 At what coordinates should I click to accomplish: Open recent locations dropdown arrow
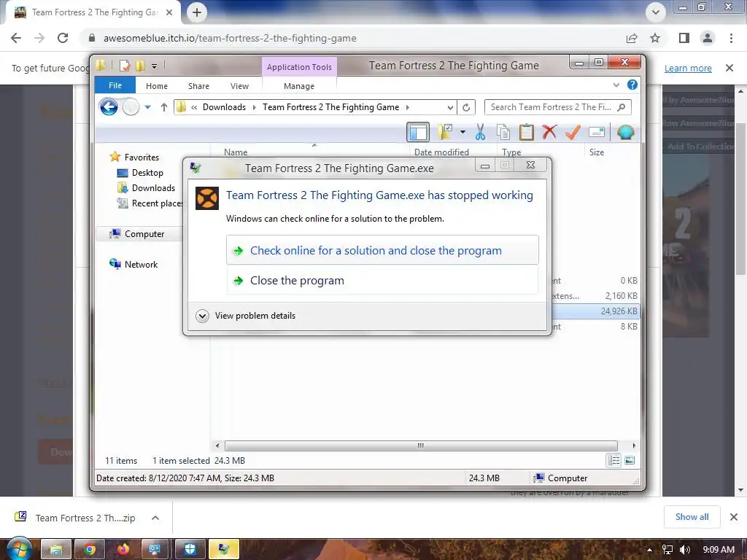click(147, 107)
